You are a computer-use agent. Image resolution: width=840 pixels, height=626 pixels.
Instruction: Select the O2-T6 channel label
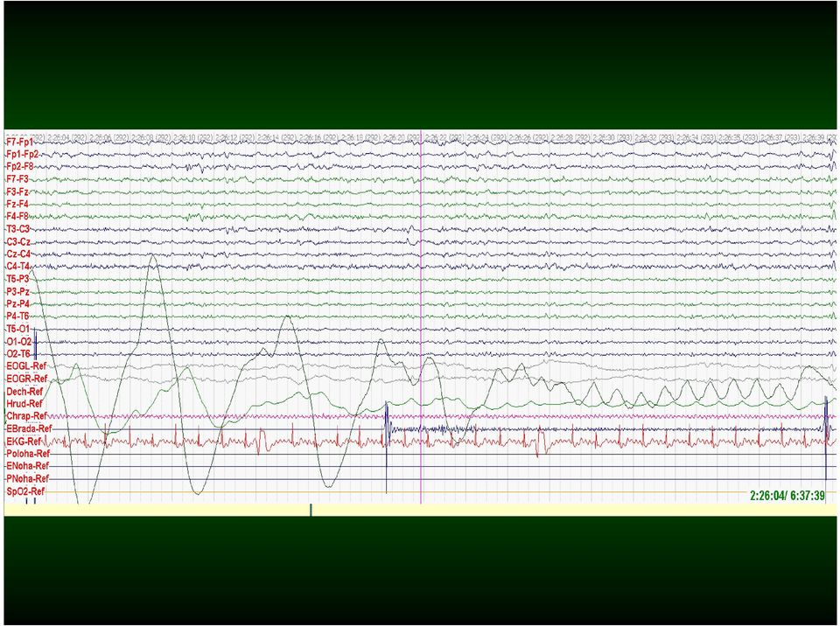[x=18, y=354]
